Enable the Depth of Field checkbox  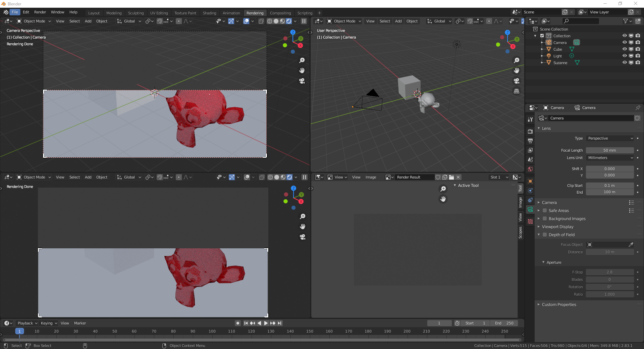tap(545, 235)
